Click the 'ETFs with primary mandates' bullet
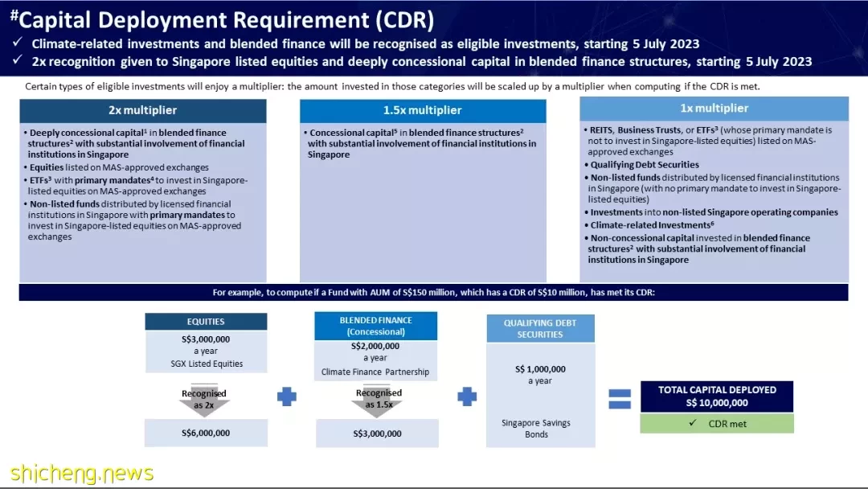The image size is (868, 489). point(136,186)
